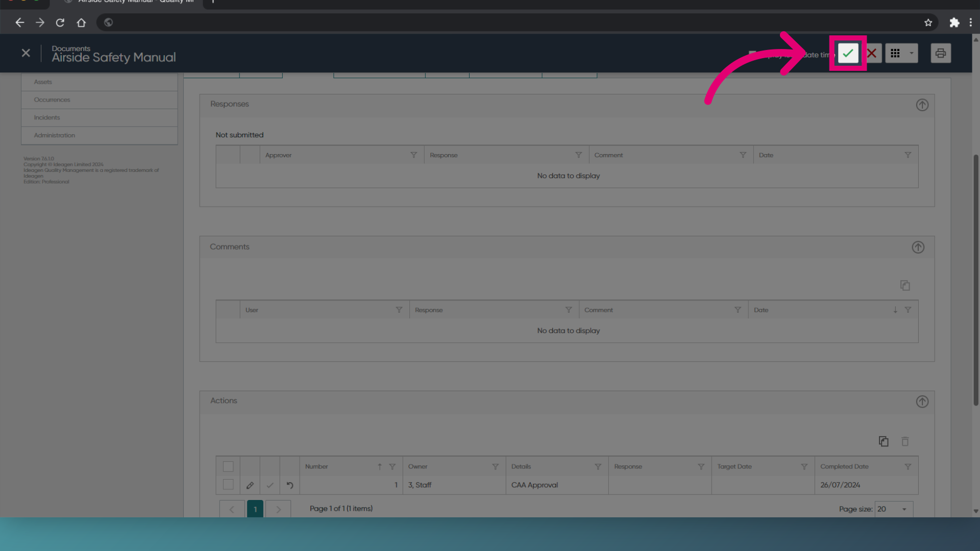
Task: Reload the browser page
Action: (x=60, y=22)
